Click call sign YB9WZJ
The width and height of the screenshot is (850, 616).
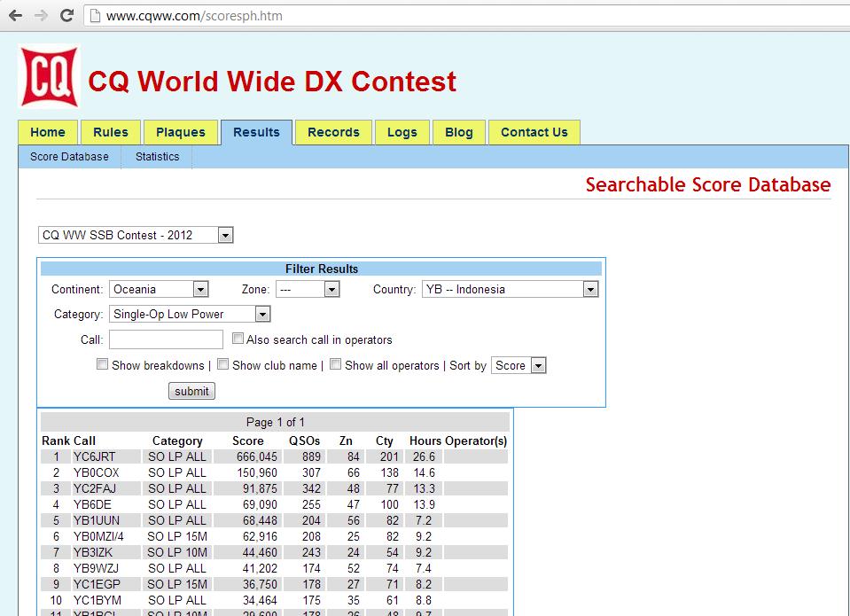coord(96,568)
